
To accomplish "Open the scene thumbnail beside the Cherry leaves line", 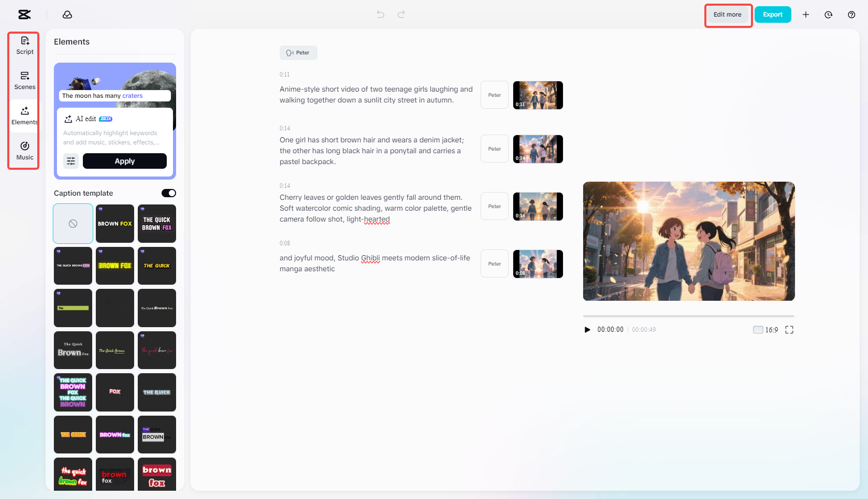I will tap(538, 207).
